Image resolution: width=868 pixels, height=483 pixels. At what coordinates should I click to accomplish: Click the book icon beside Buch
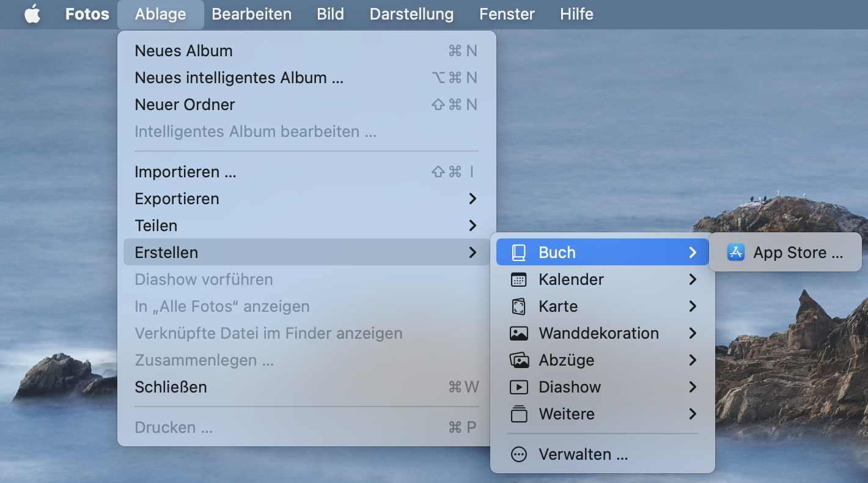point(518,253)
